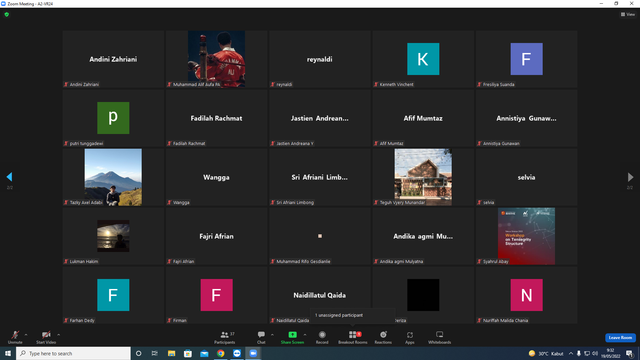Open Mail app from taskbar

[204, 353]
